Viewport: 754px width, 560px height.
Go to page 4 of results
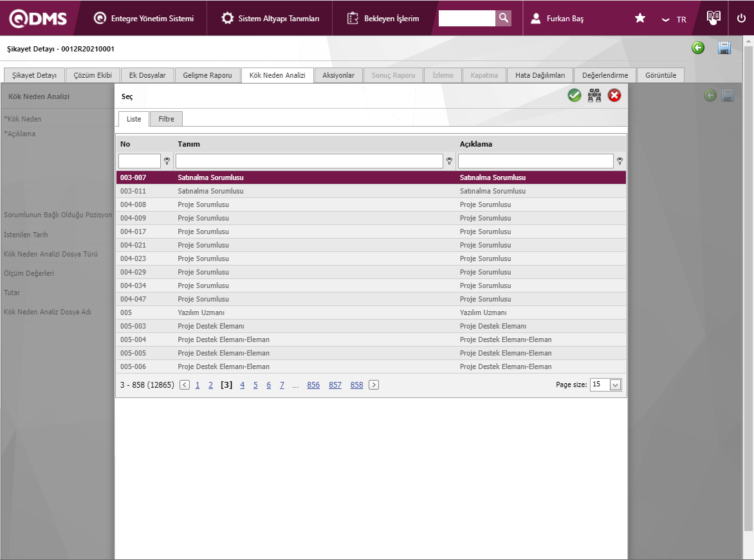(242, 385)
